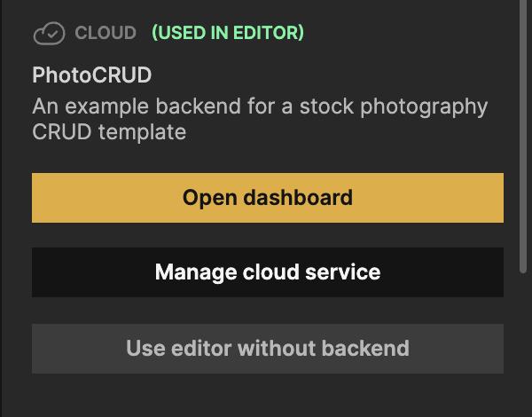The image size is (532, 417).
Task: Select the PhotoCRUD backend title
Action: coord(92,75)
